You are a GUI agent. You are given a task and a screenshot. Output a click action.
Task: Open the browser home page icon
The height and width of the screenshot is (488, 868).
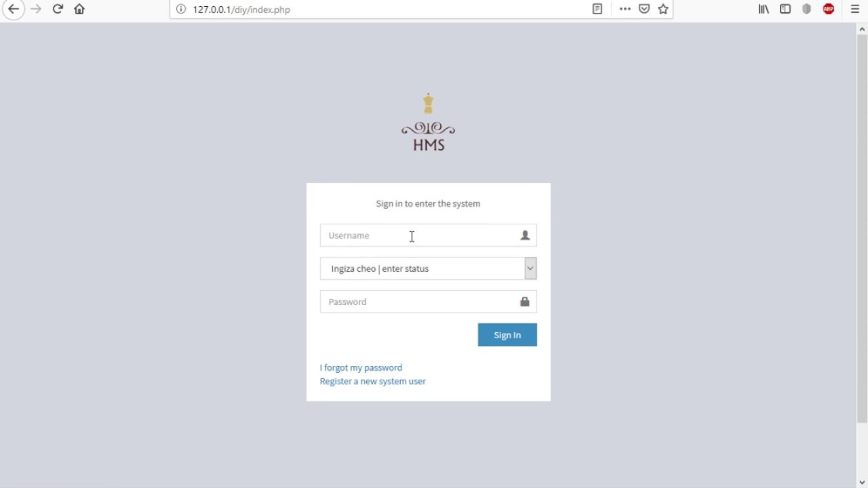79,9
